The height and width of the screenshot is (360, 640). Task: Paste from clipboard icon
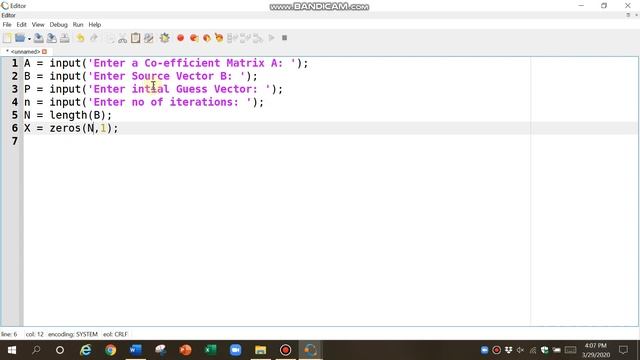point(136,38)
